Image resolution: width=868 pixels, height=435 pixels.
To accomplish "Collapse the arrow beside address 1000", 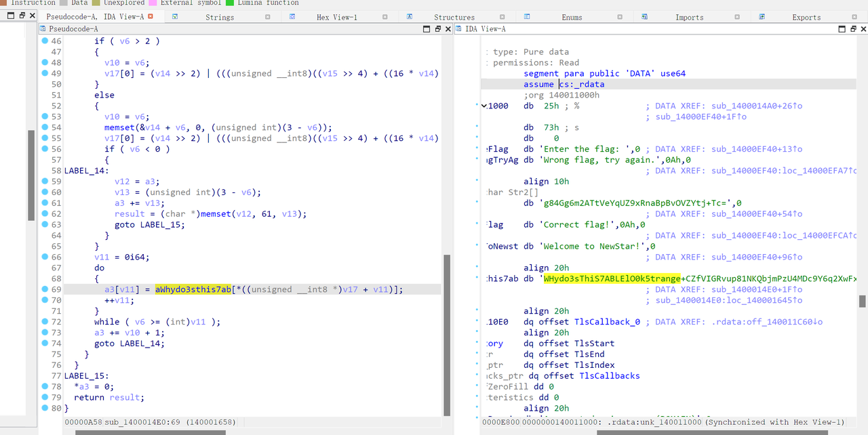I will click(484, 106).
